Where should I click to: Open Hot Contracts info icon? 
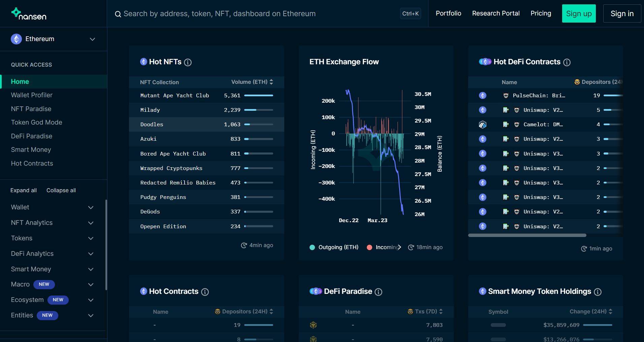click(205, 292)
